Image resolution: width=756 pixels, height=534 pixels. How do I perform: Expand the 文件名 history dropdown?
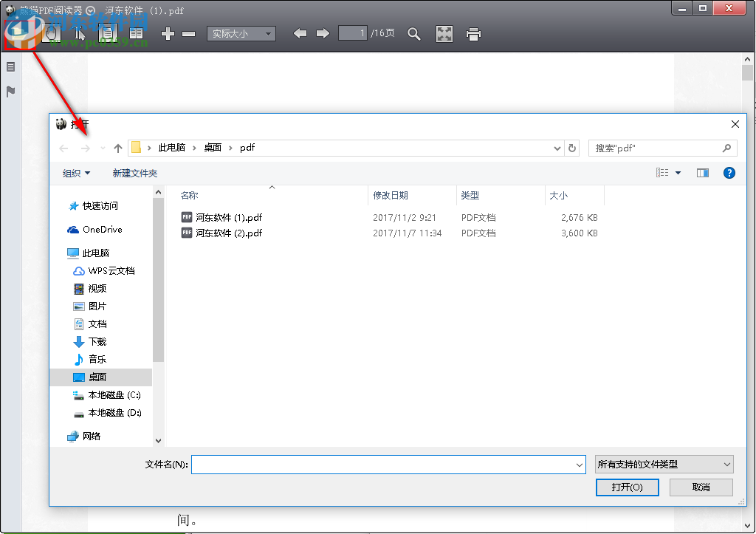[x=579, y=465]
